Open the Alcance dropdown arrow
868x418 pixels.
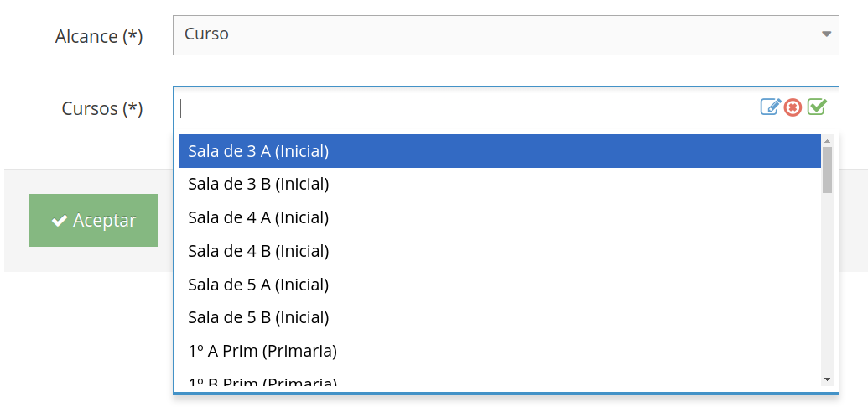click(x=826, y=34)
